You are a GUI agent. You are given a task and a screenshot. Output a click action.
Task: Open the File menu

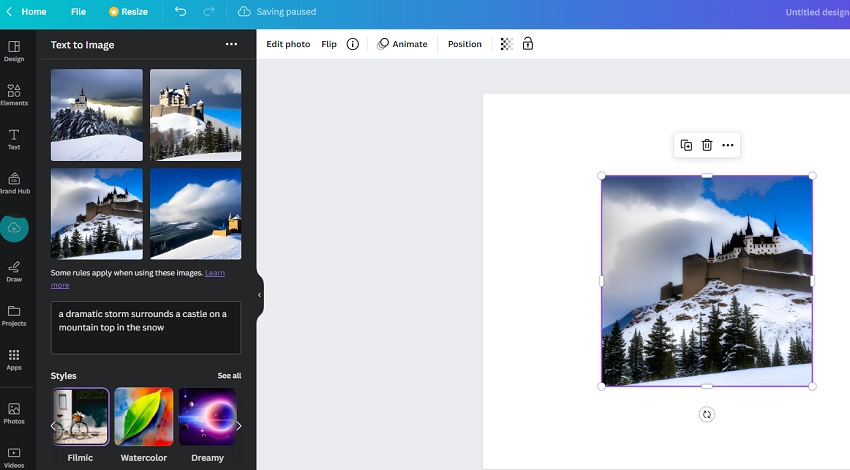pyautogui.click(x=78, y=11)
